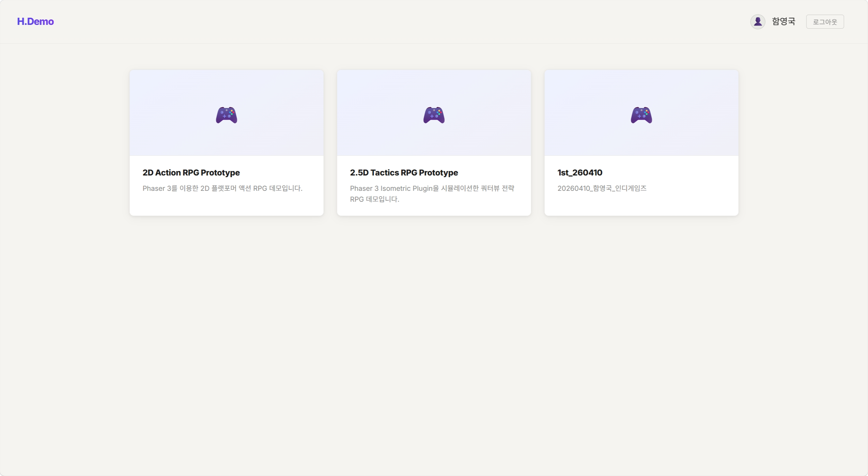Select the Phaser 3 2D 플랫포머 description text
The width and height of the screenshot is (868, 476).
tap(222, 188)
